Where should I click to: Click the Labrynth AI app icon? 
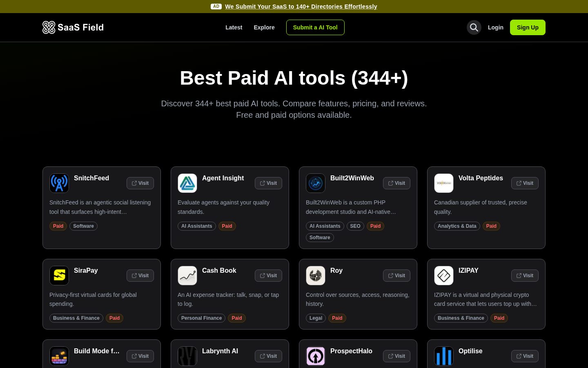click(x=187, y=356)
